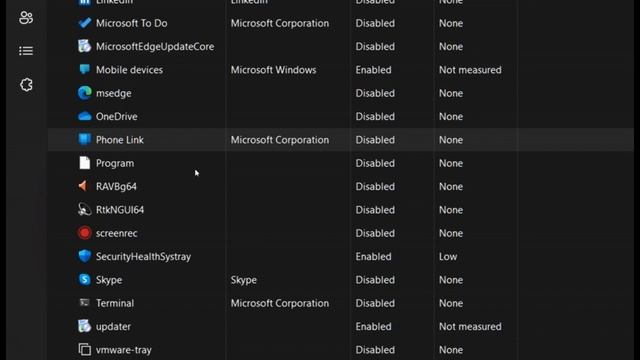Image resolution: width=640 pixels, height=360 pixels.
Task: Click the msedge browser icon
Action: (x=84, y=93)
